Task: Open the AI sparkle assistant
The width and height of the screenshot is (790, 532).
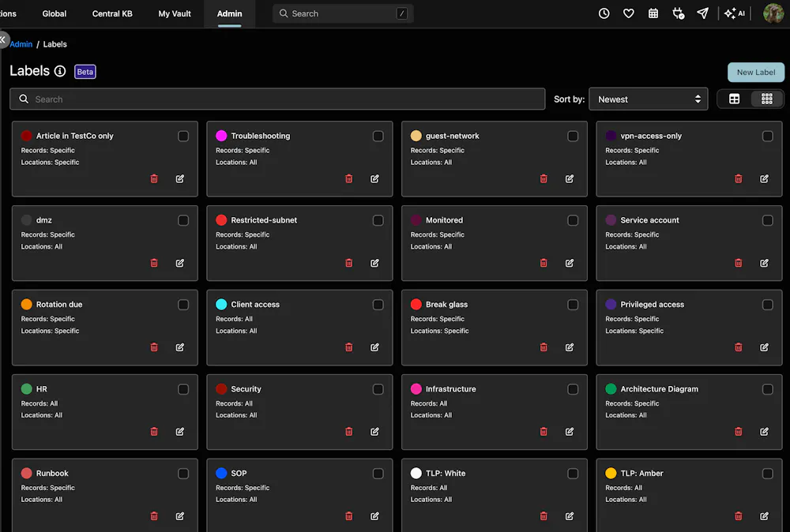Action: click(734, 13)
